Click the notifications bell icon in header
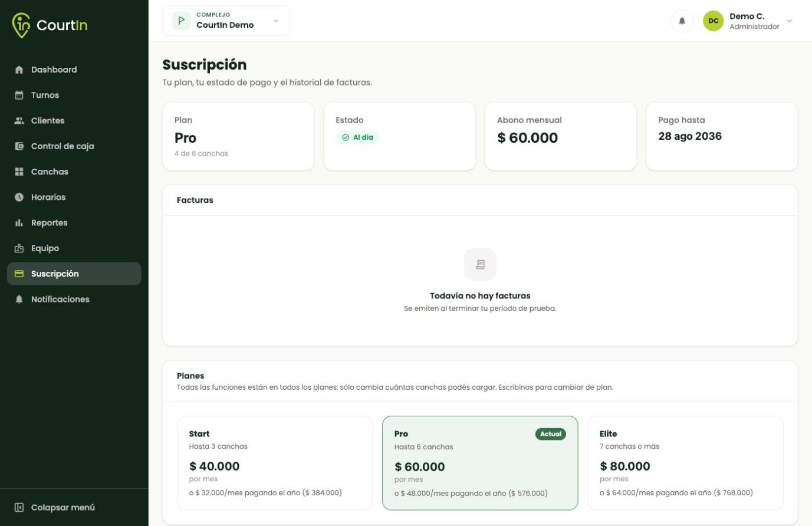The image size is (812, 526). click(x=682, y=21)
